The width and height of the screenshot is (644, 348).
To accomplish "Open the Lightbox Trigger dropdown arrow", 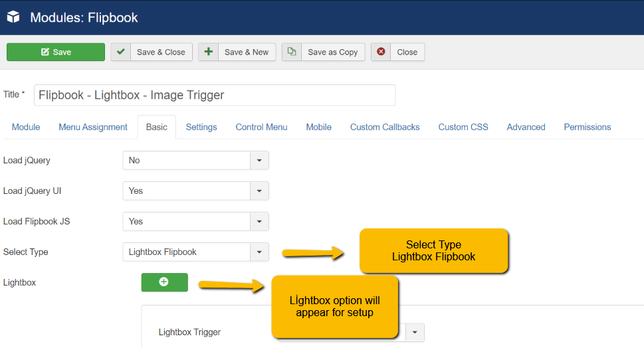I will coord(415,333).
